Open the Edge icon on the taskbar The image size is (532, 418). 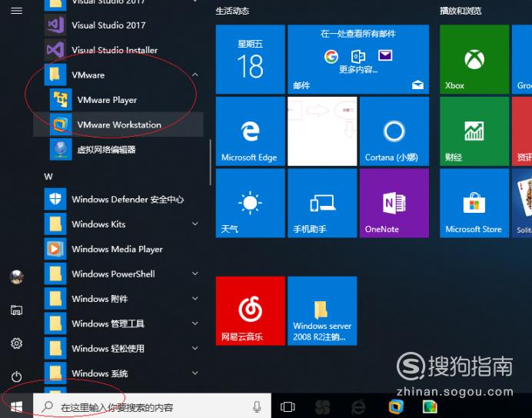click(358, 406)
